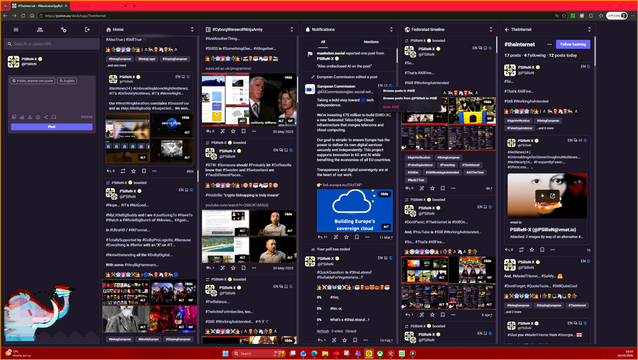The image size is (638, 360).
Task: Hide media on the #Nope post in Home
Action: pos(189,284)
